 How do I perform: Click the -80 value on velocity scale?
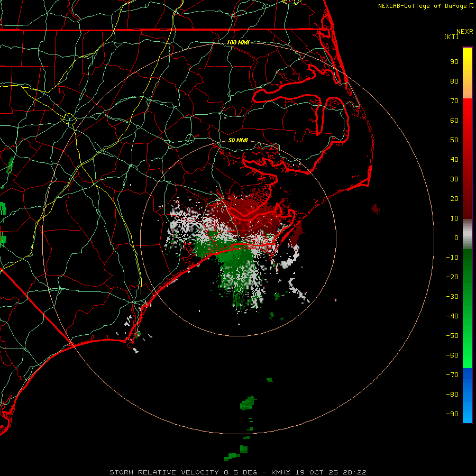[452, 395]
